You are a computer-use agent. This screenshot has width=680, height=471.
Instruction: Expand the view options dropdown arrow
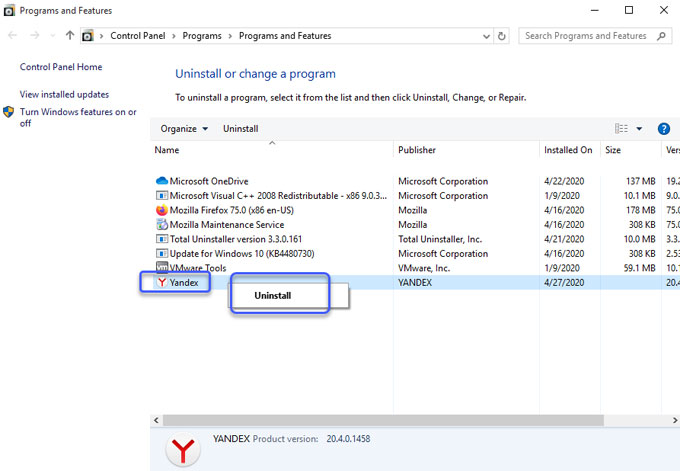pos(639,129)
